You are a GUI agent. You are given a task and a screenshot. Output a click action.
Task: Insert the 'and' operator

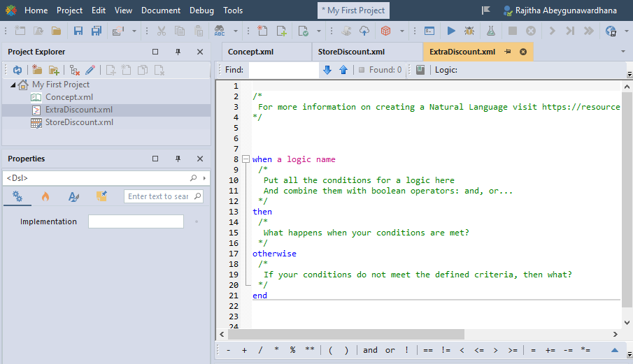(370, 350)
